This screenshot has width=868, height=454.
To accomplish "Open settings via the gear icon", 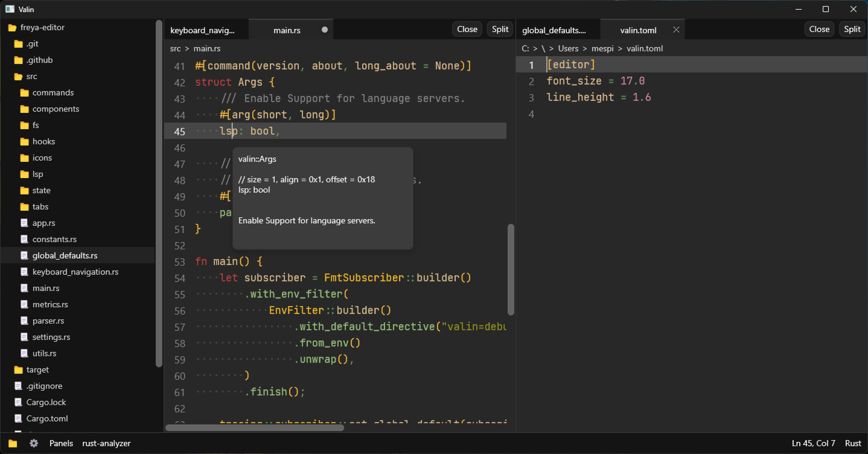I will 34,443.
